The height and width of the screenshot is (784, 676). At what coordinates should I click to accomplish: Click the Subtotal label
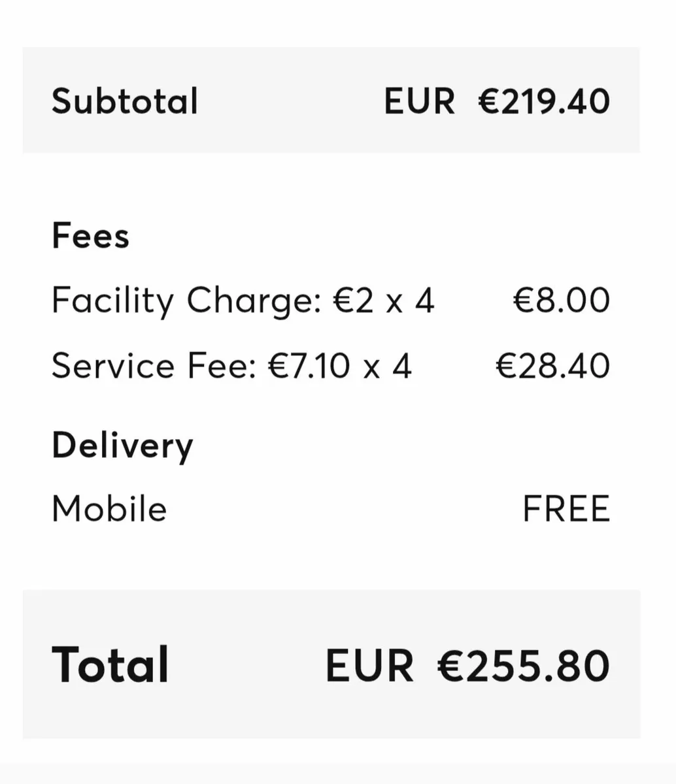point(124,102)
